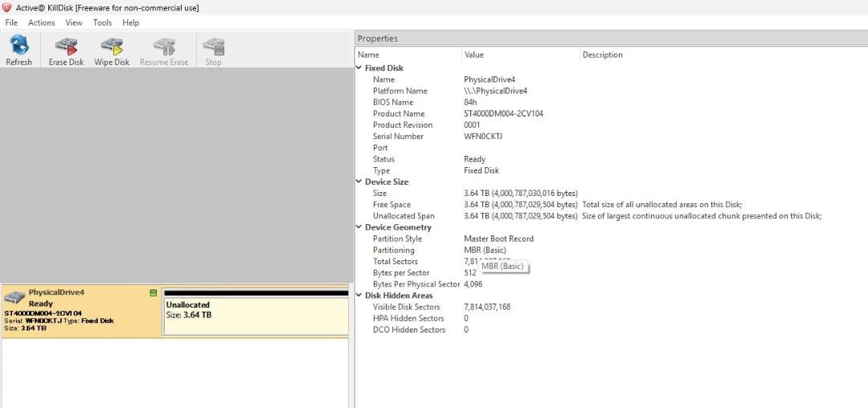The height and width of the screenshot is (408, 868).
Task: Click the \\.\PhysicalDrive4 platform value
Action: point(495,92)
